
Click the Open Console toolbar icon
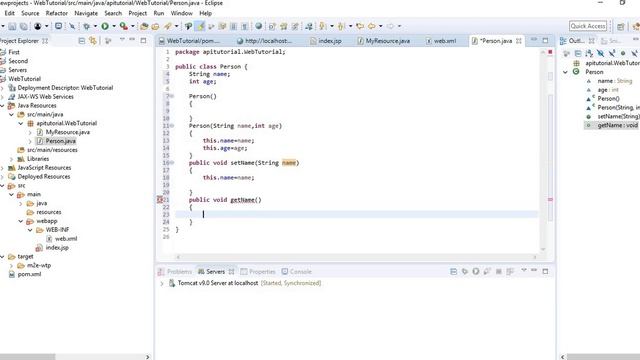click(58, 26)
